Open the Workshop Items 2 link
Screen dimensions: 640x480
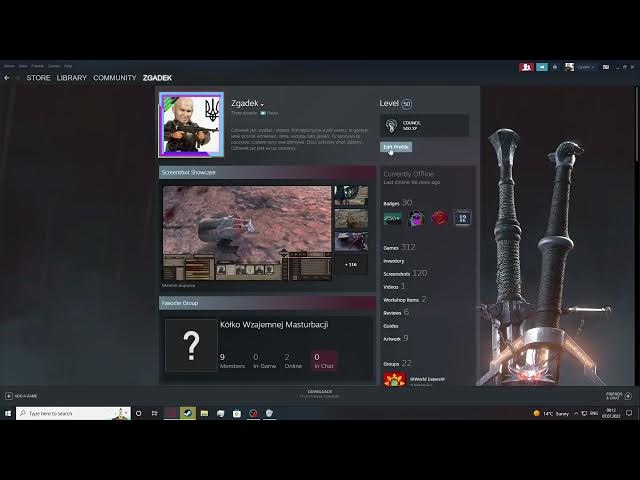pos(405,299)
